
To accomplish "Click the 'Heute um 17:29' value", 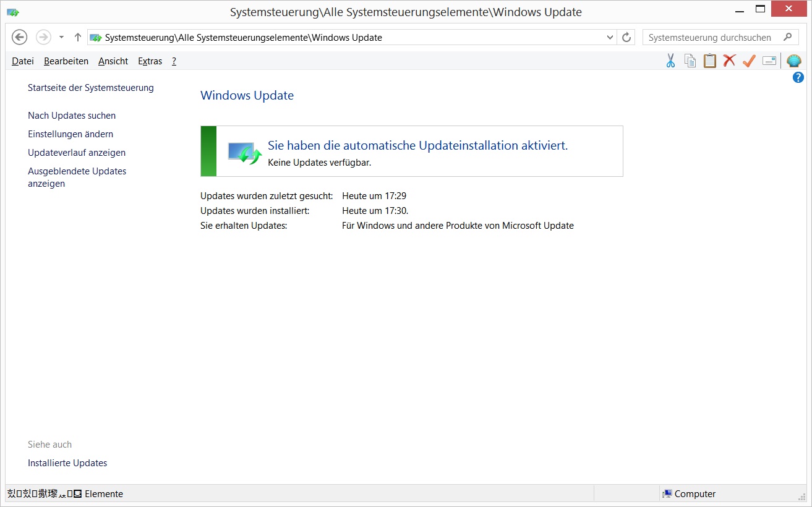I will [x=374, y=196].
